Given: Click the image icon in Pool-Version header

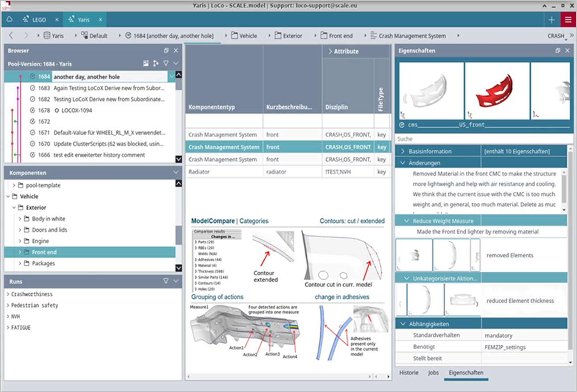Looking at the screenshot, I should 146,63.
